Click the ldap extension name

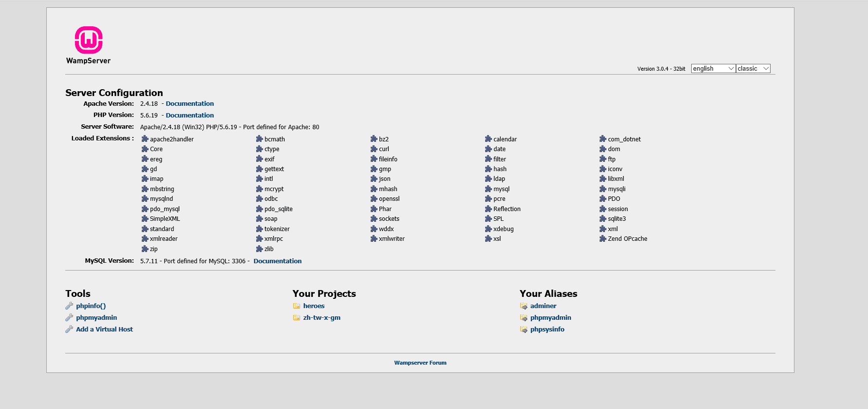click(499, 179)
